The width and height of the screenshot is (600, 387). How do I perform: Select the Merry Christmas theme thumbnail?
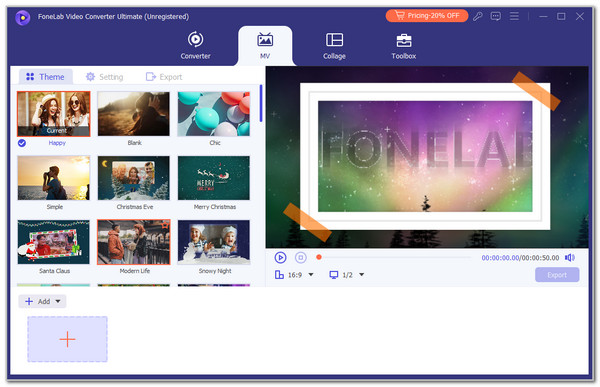214,178
